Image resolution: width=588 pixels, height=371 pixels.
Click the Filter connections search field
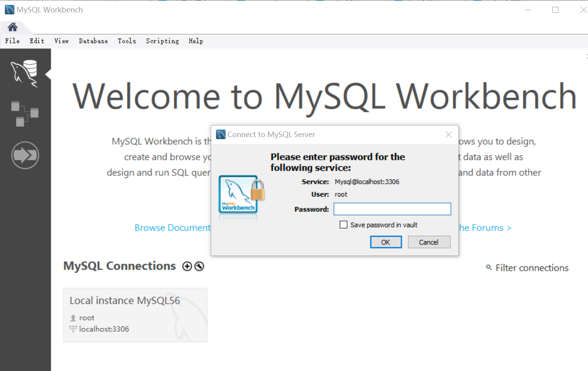532,268
